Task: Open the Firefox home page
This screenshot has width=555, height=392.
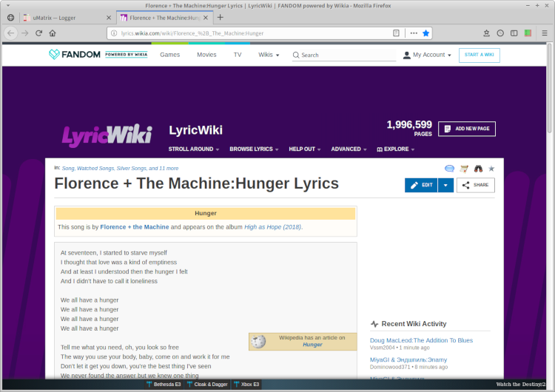Action: 53,33
